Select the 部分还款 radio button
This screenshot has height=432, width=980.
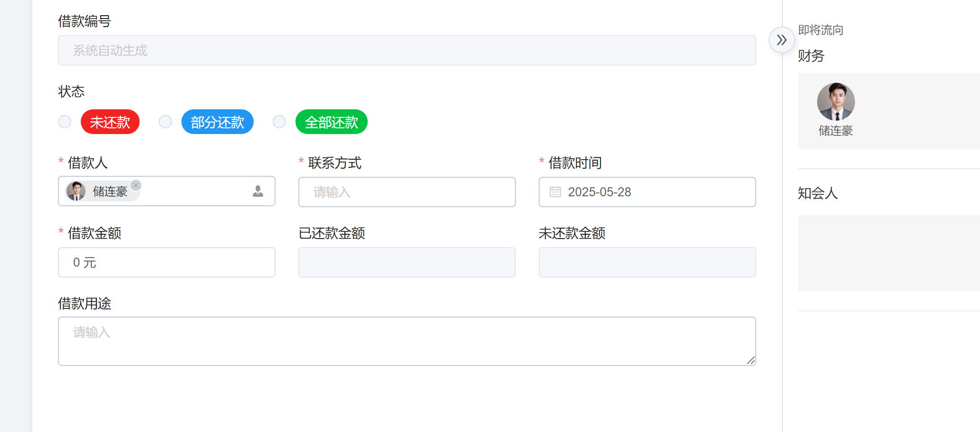(x=165, y=122)
